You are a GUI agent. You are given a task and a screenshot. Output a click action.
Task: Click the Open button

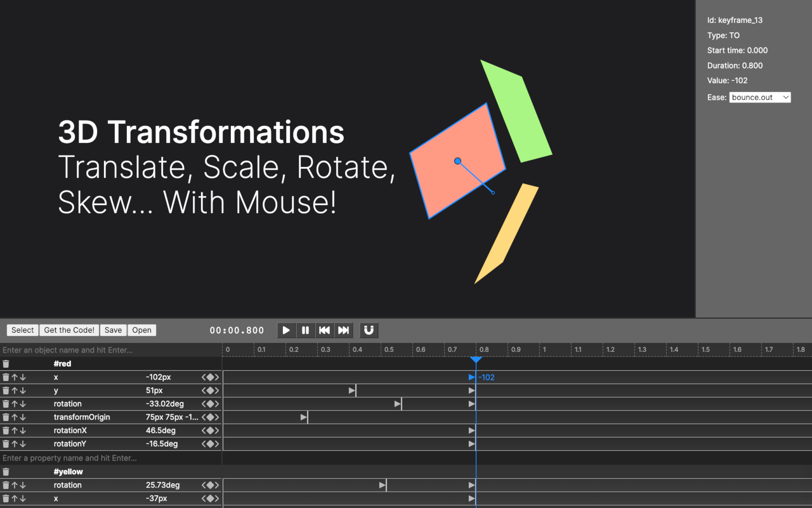point(141,330)
